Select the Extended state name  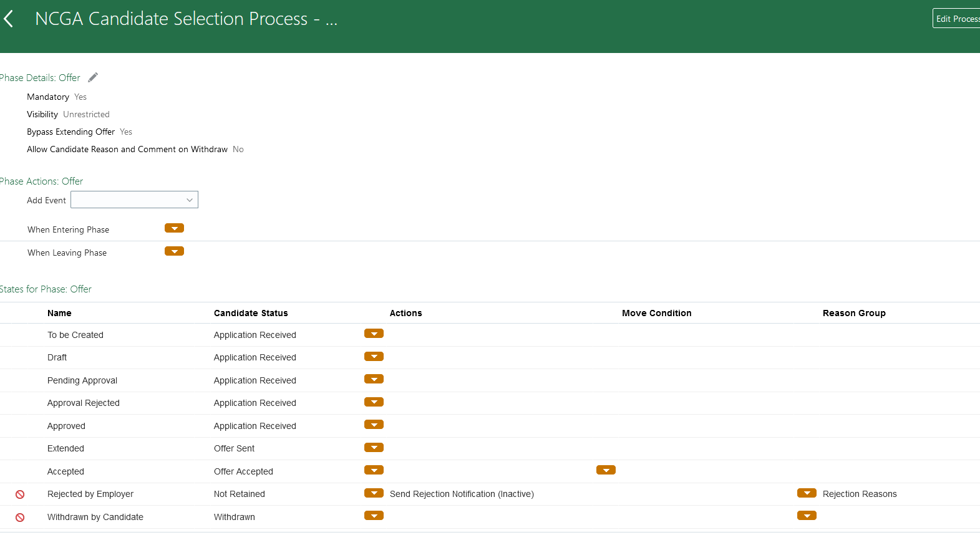tap(65, 448)
